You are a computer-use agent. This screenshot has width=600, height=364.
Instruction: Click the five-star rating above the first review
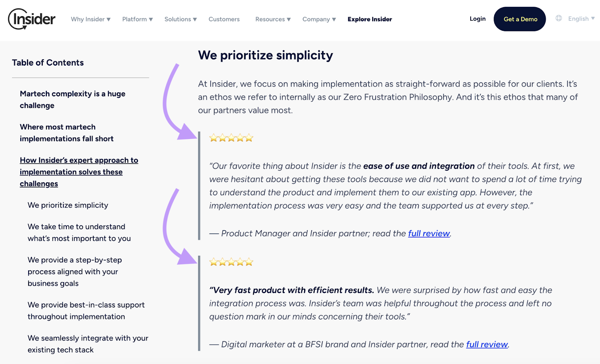[231, 138]
